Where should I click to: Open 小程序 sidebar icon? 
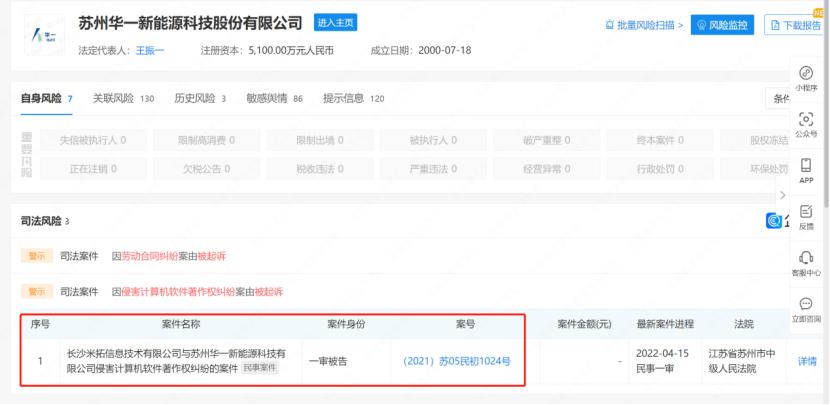point(806,78)
